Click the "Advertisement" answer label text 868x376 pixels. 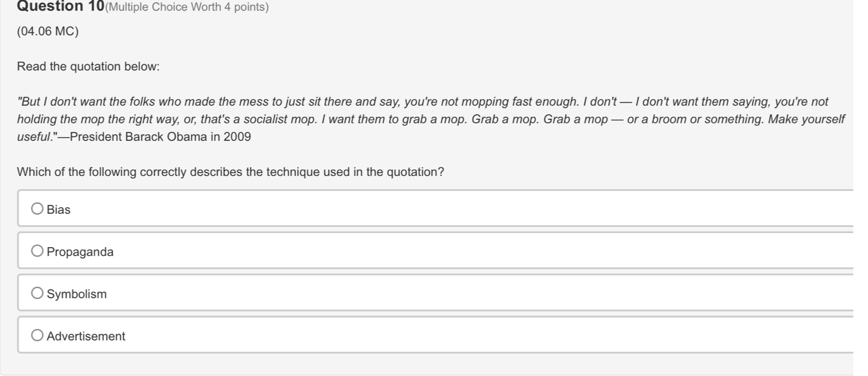point(86,336)
